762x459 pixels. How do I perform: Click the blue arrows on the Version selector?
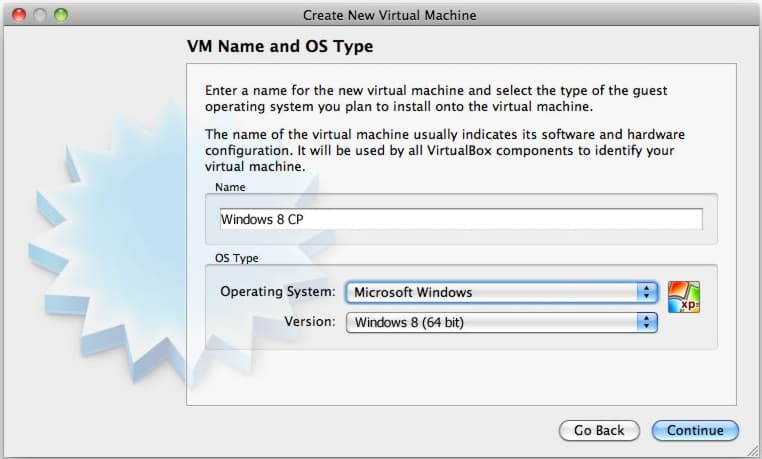tap(647, 322)
